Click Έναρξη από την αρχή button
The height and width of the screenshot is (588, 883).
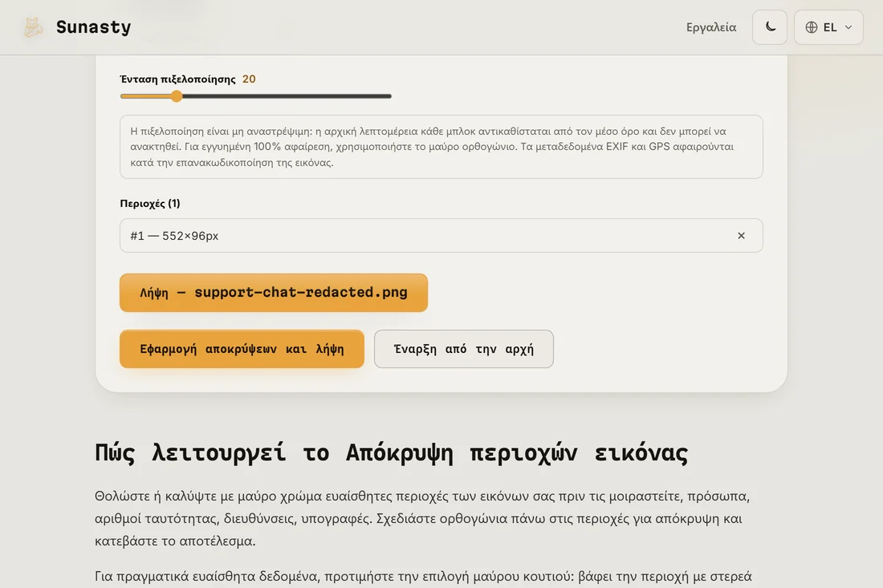(x=463, y=349)
